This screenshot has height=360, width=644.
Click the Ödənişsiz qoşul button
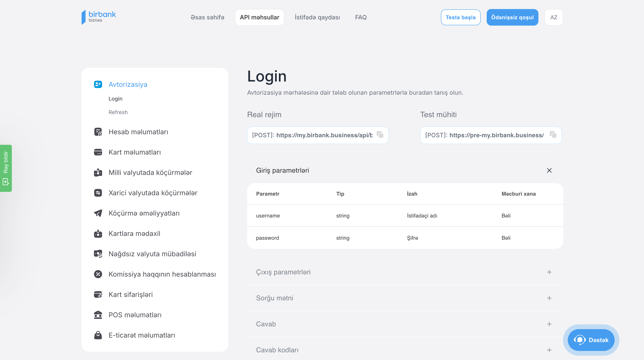coord(512,17)
